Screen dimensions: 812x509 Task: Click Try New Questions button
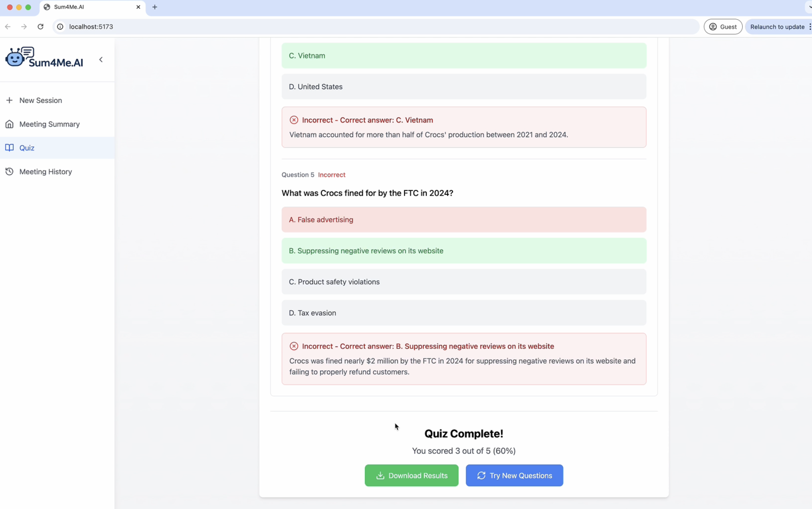(x=514, y=475)
